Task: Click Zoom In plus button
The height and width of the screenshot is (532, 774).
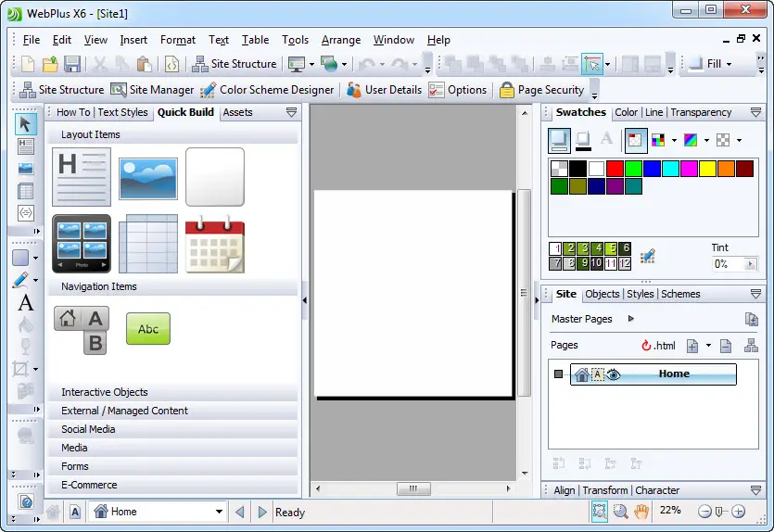Action: [738, 512]
